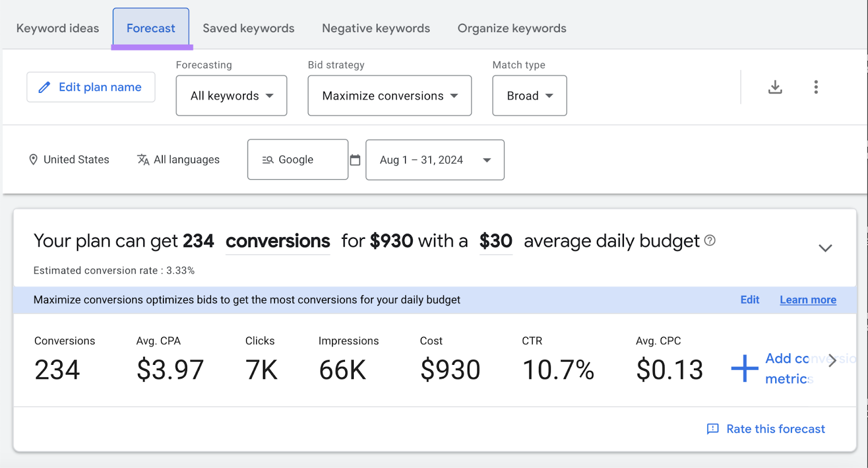This screenshot has height=468, width=868.
Task: Open the Maximize conversions bid strategy dropdown
Action: click(390, 96)
